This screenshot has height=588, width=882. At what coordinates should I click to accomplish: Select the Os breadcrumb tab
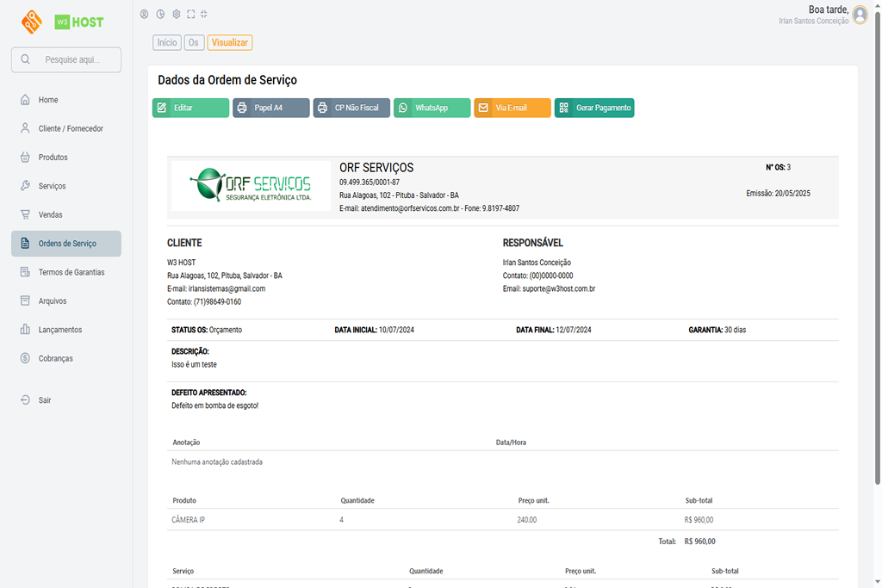point(194,42)
